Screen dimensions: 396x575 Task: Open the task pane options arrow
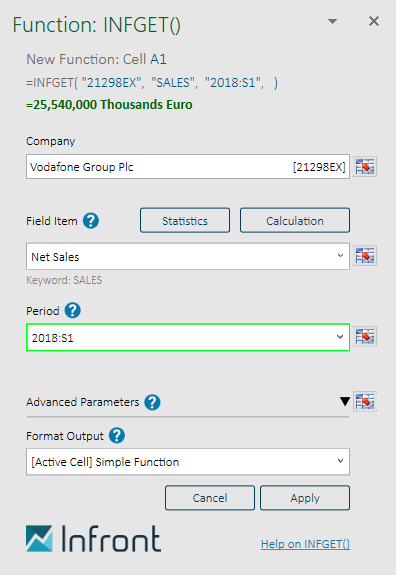332,22
